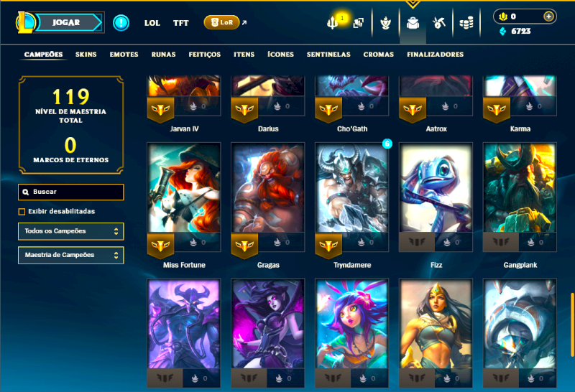This screenshot has width=575, height=392.
Task: Expand the Maestria de Campeões dropdown
Action: click(x=70, y=255)
